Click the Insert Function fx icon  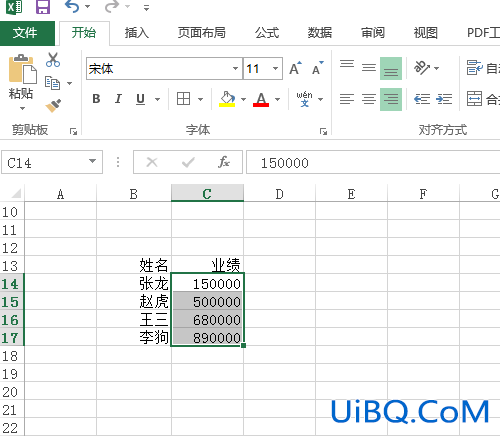[x=224, y=162]
